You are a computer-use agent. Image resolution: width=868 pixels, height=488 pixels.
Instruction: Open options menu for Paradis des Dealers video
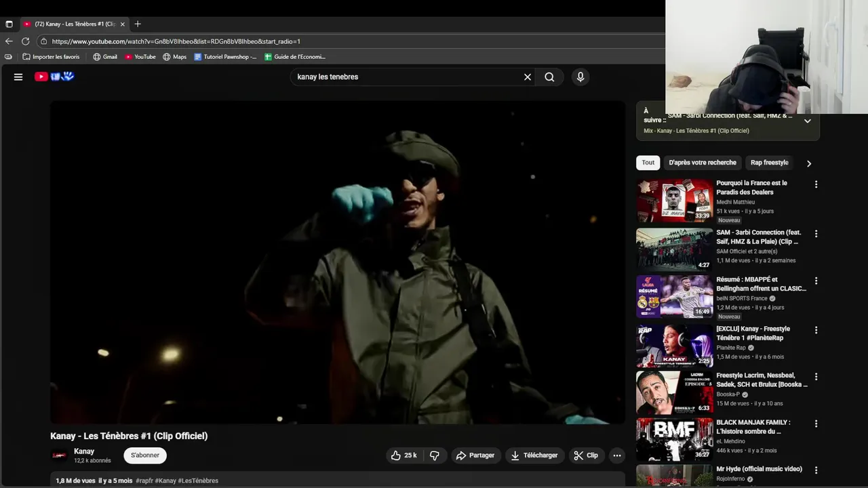(x=816, y=184)
